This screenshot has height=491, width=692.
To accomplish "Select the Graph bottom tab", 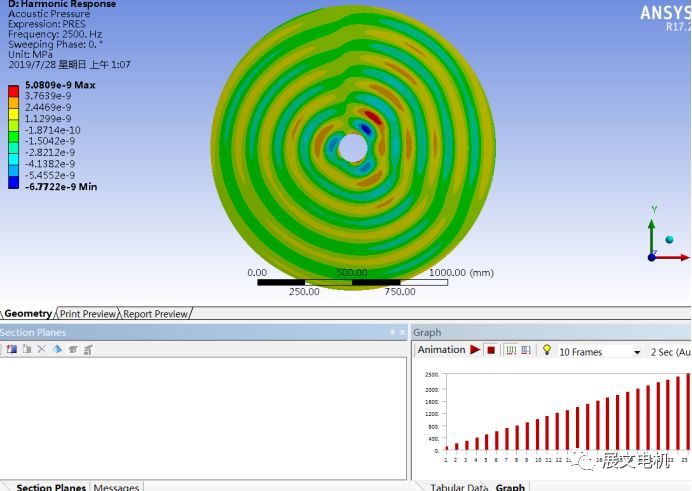I will click(x=510, y=487).
